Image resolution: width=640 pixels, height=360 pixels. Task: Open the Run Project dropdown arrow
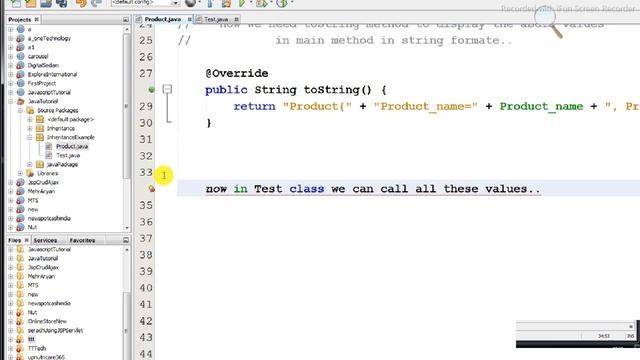pyautogui.click(x=251, y=2)
